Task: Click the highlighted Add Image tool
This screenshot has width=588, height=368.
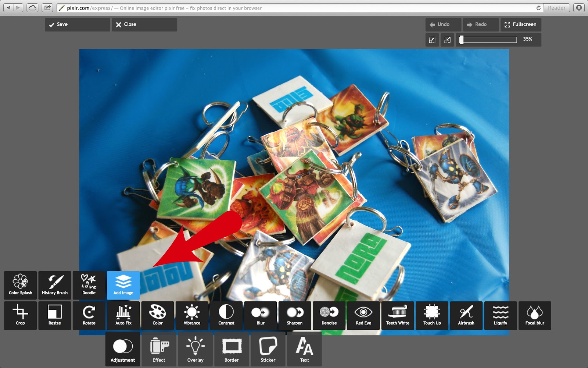Action: click(123, 285)
